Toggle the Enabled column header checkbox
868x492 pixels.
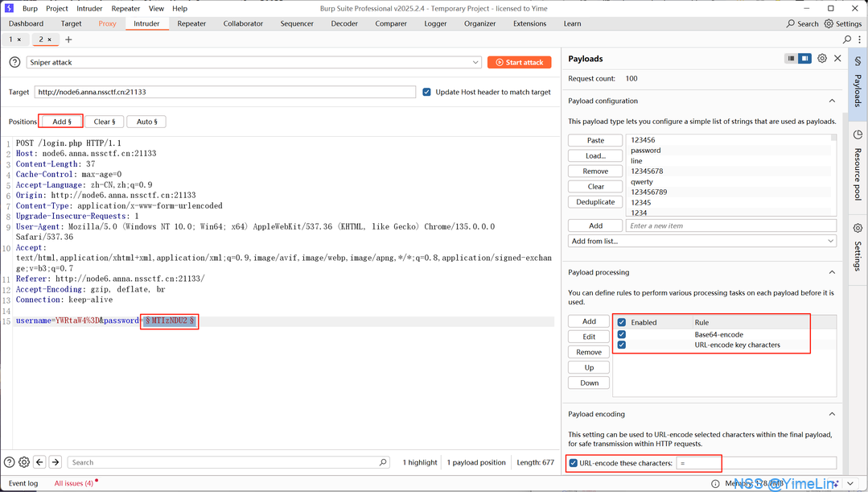pyautogui.click(x=622, y=322)
